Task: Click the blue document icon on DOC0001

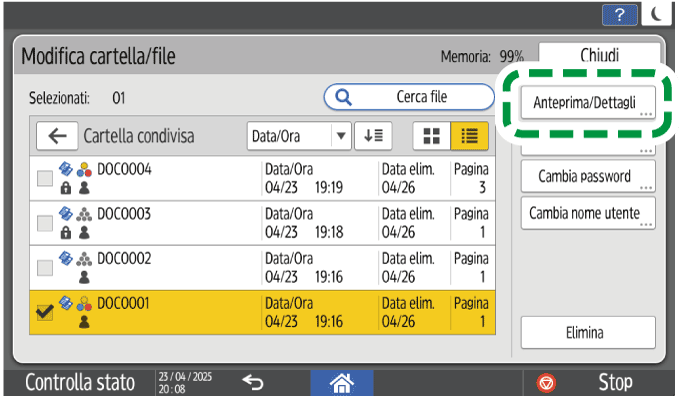Action: (66, 303)
